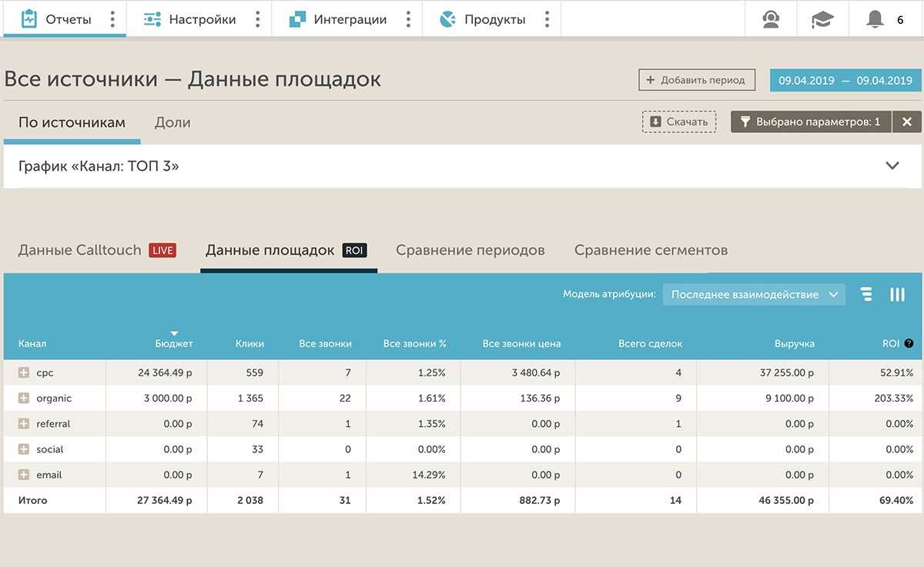Image resolution: width=924 pixels, height=567 pixels.
Task: Expand the organic channel row
Action: point(24,399)
